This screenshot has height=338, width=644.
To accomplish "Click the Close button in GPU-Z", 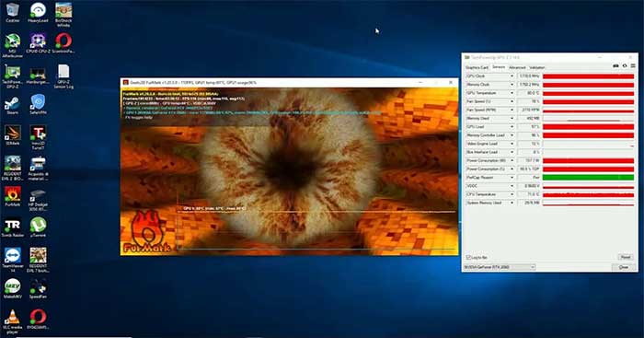I will 624,267.
